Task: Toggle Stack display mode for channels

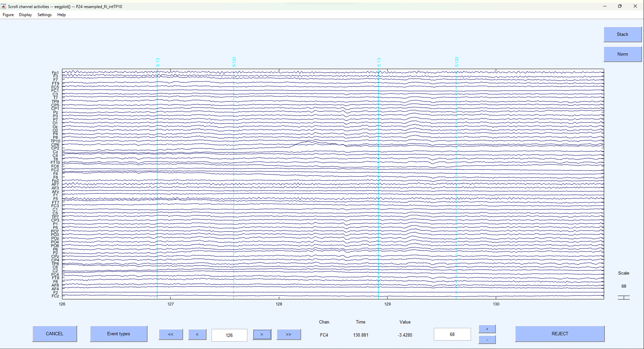Action: pos(622,34)
